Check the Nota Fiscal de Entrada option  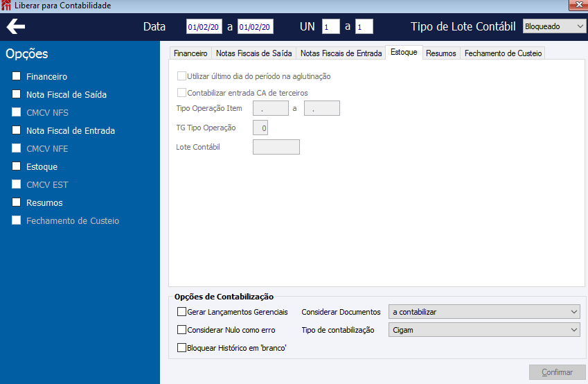click(x=16, y=130)
